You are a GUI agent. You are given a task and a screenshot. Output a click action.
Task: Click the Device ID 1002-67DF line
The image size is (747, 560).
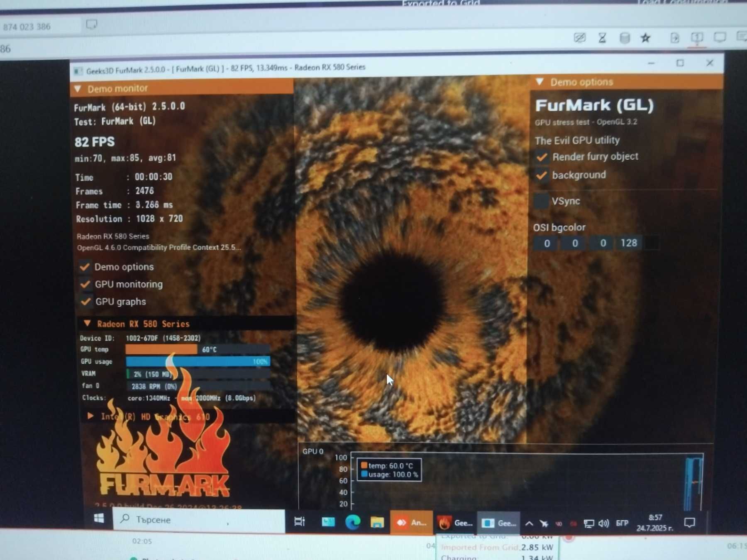point(140,338)
